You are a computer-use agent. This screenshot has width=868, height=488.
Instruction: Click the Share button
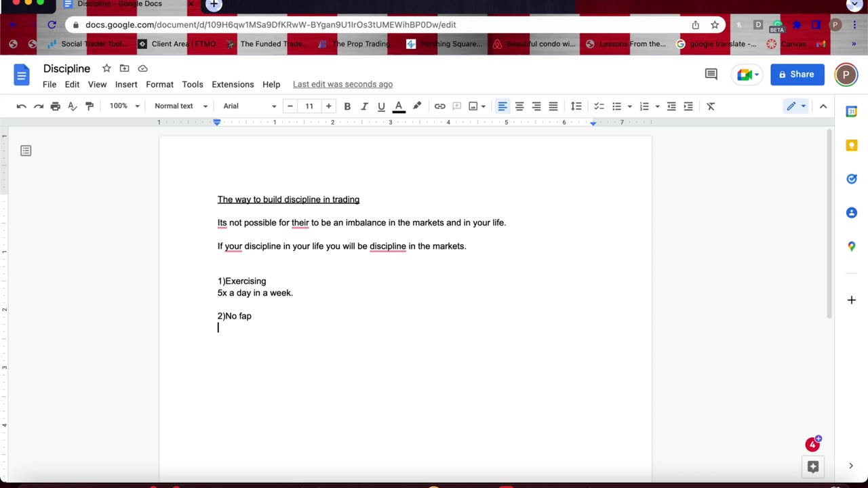pos(797,75)
